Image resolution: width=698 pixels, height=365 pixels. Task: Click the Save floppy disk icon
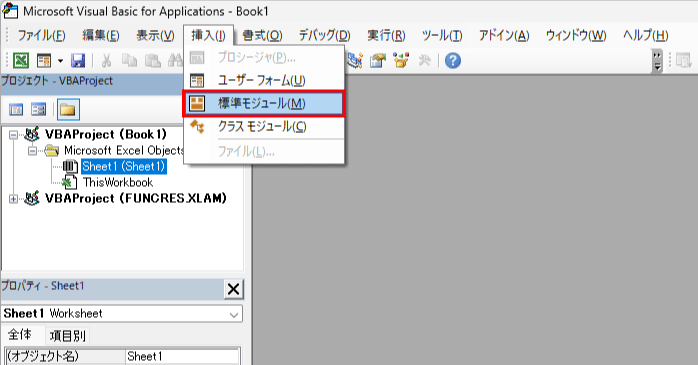[x=78, y=60]
